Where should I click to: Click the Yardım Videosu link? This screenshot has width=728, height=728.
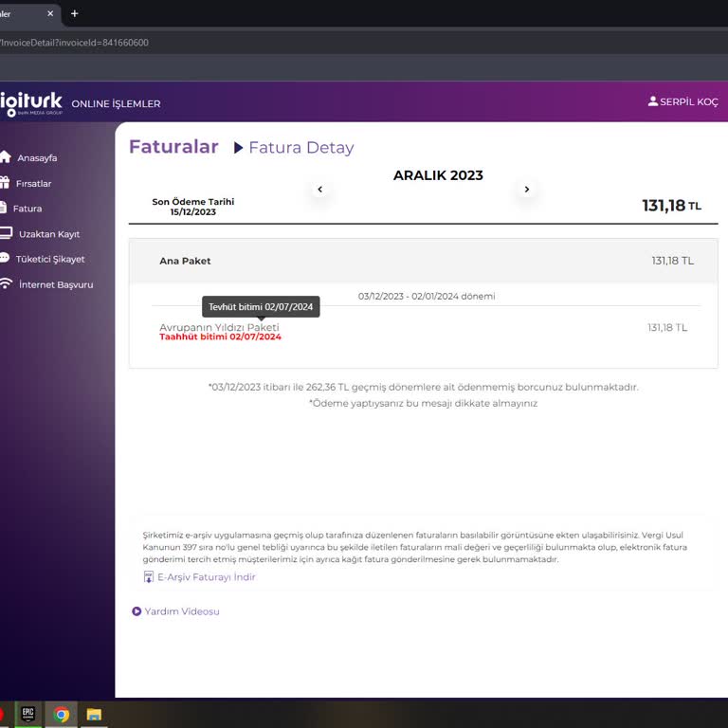tap(182, 611)
